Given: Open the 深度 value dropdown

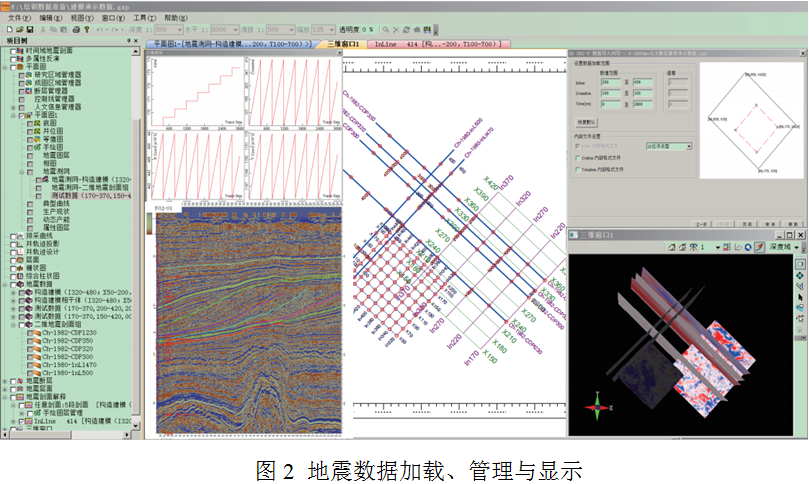Looking at the screenshot, I should [x=180, y=30].
